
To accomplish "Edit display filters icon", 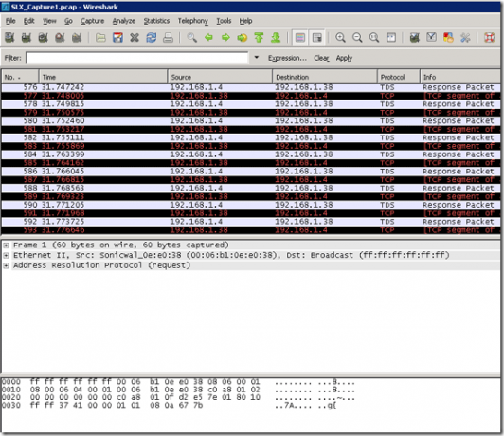I will pos(431,38).
